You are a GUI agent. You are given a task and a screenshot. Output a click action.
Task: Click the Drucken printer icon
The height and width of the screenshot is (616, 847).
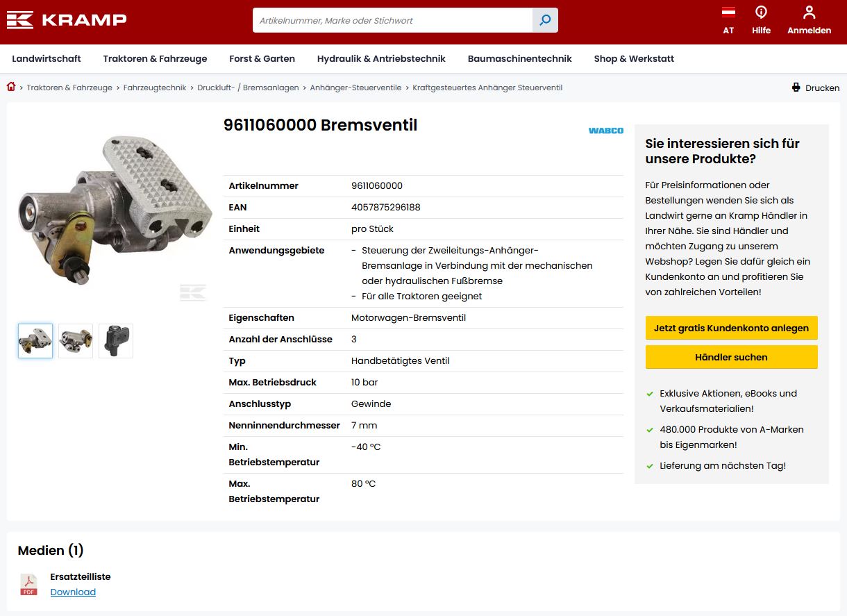[796, 88]
